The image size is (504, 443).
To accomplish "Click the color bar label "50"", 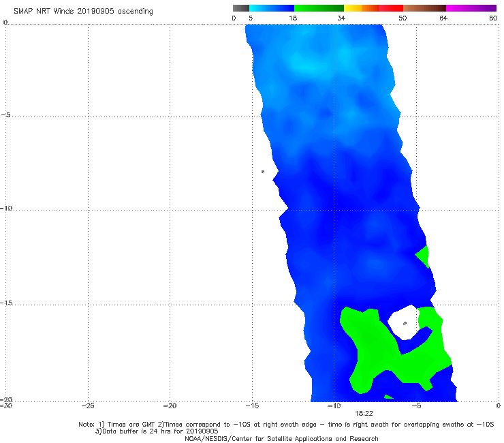I will pyautogui.click(x=403, y=18).
